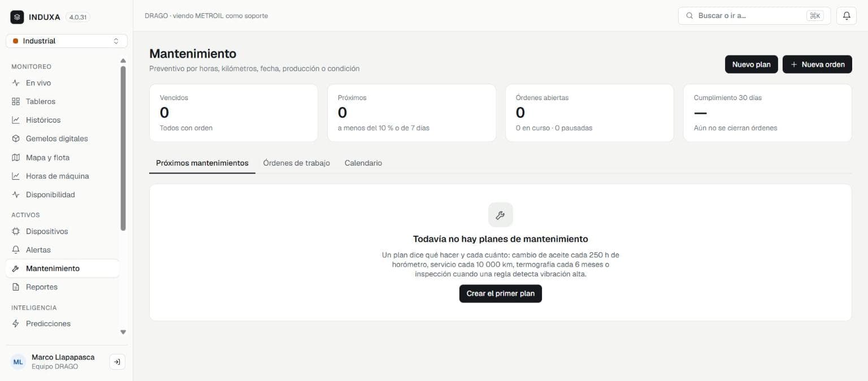
Task: Focus the Buscar o ir a search field
Action: point(754,16)
